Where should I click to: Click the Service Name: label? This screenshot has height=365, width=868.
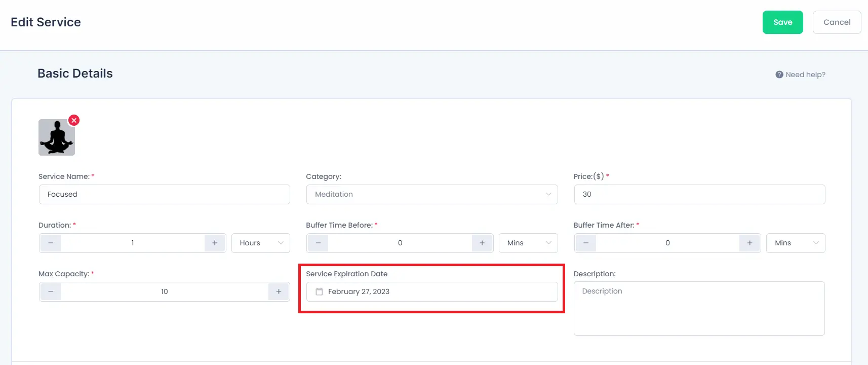point(64,176)
